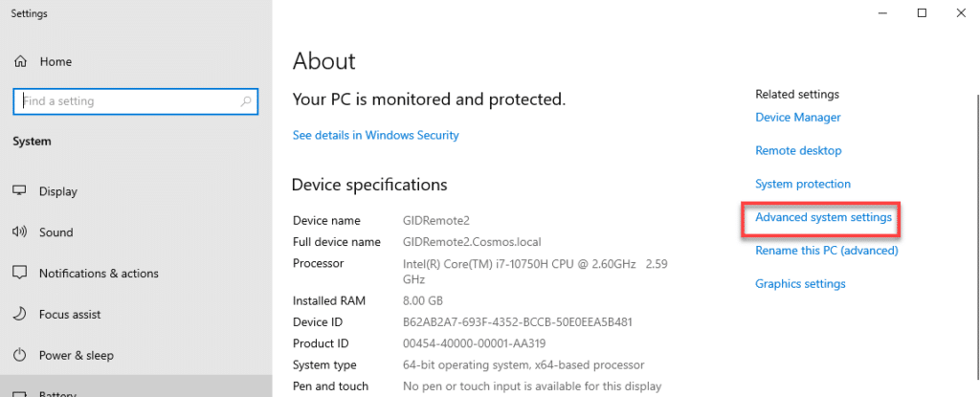The height and width of the screenshot is (397, 980).
Task: Click the Focus assist moon icon
Action: [20, 315]
